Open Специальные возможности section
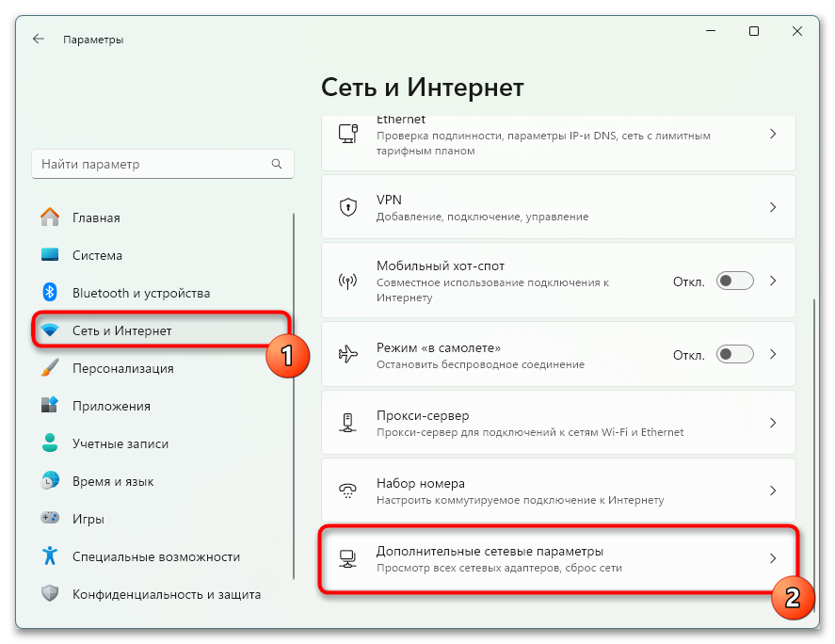 tap(162, 556)
